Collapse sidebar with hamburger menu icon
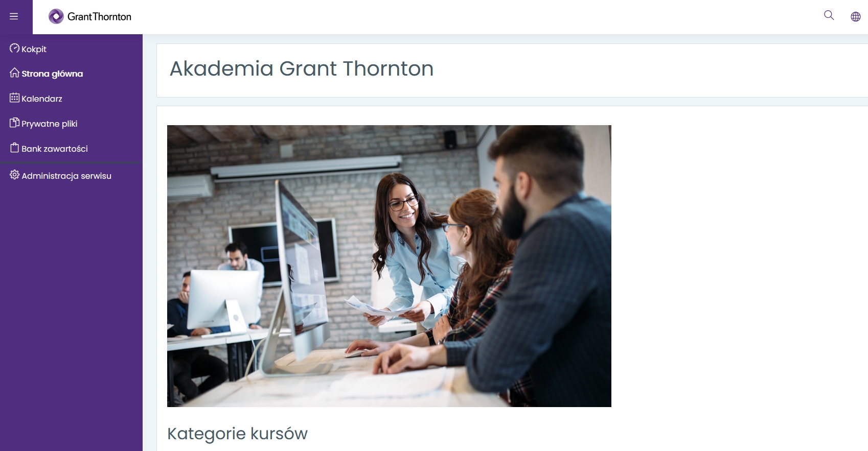868x451 pixels. 14,16
